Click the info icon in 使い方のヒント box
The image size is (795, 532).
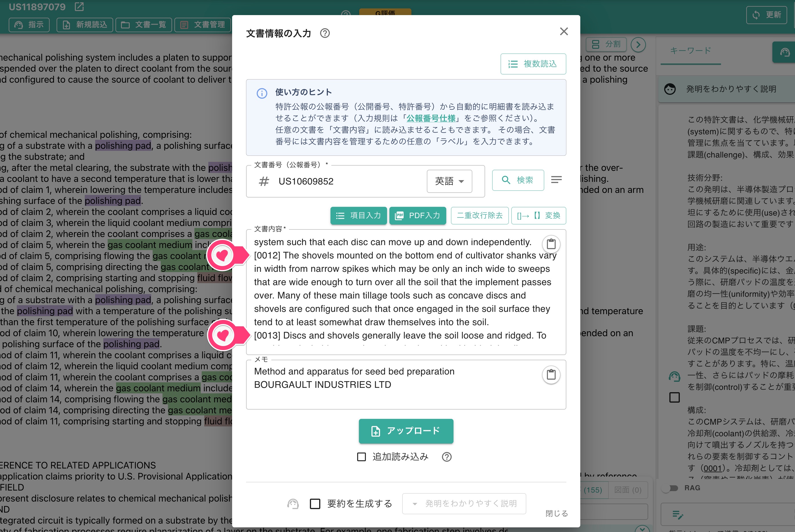[x=262, y=93]
